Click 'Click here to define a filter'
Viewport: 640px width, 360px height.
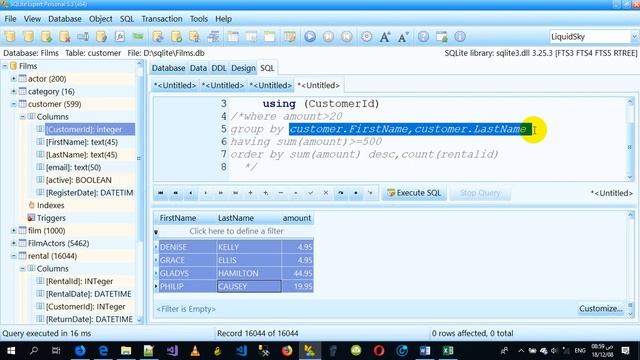click(236, 231)
